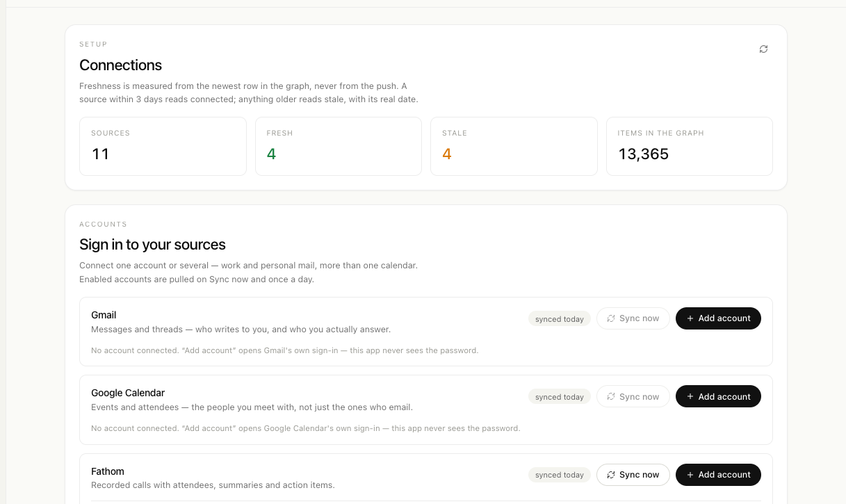
Task: Click the Fresh count card
Action: [x=339, y=146]
